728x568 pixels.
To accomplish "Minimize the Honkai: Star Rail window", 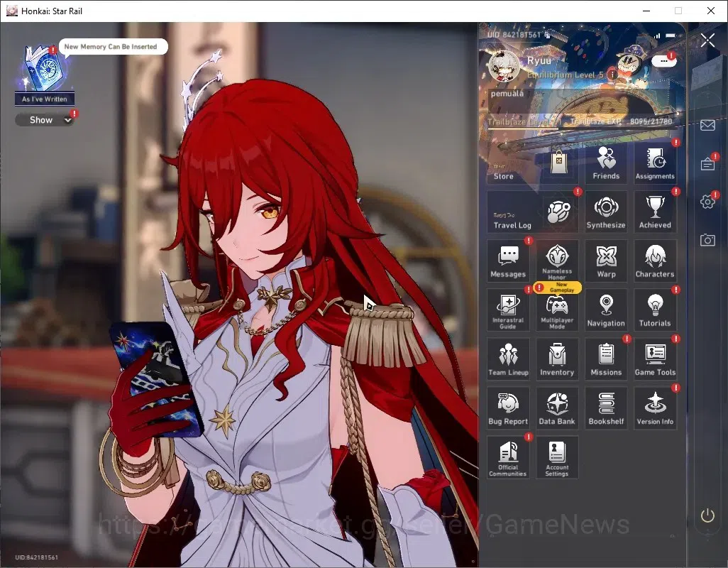I will 646,11.
